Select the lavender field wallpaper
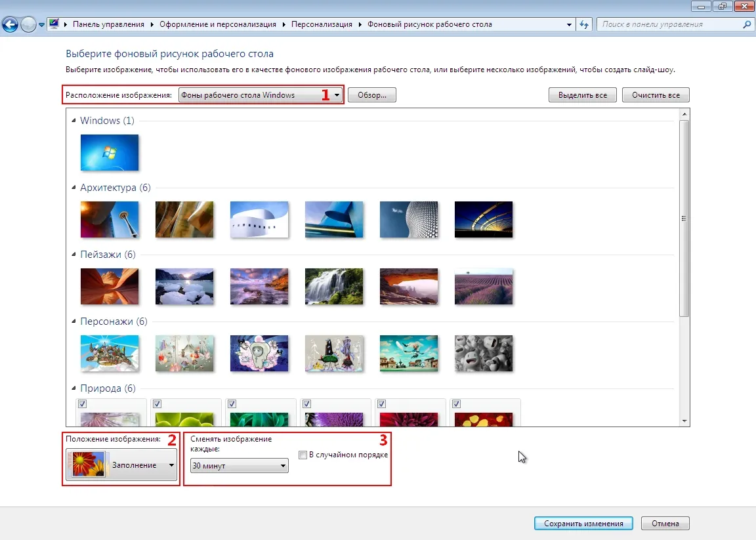This screenshot has width=756, height=540. (484, 286)
